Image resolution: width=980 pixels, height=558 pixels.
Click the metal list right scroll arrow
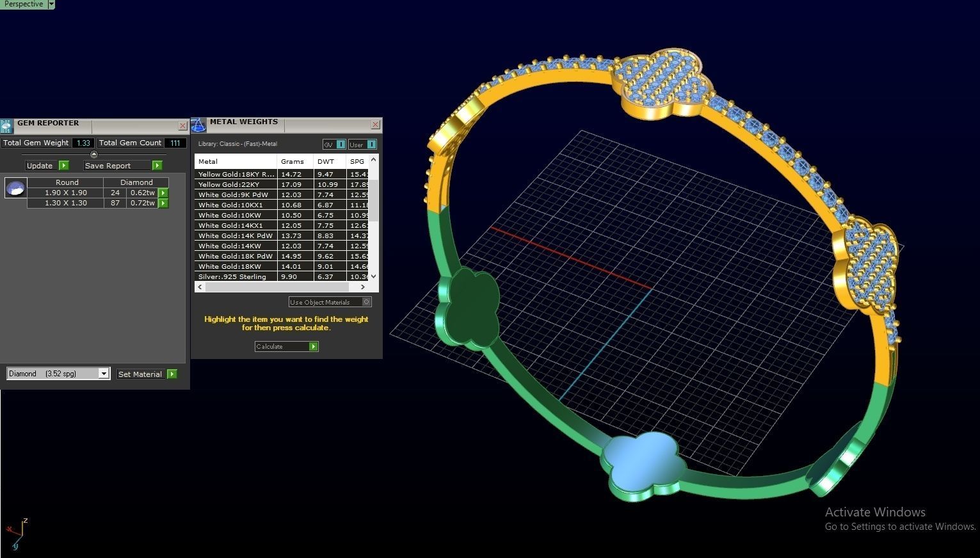[363, 287]
